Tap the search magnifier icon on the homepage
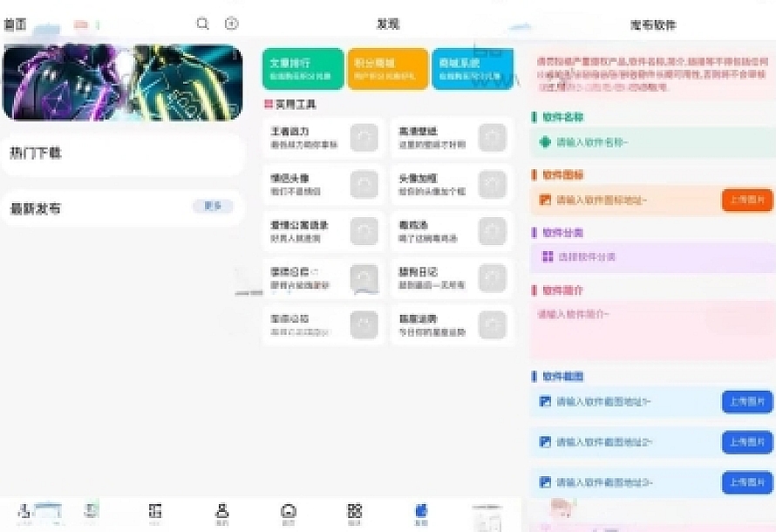Image resolution: width=776 pixels, height=532 pixels. 202,23
